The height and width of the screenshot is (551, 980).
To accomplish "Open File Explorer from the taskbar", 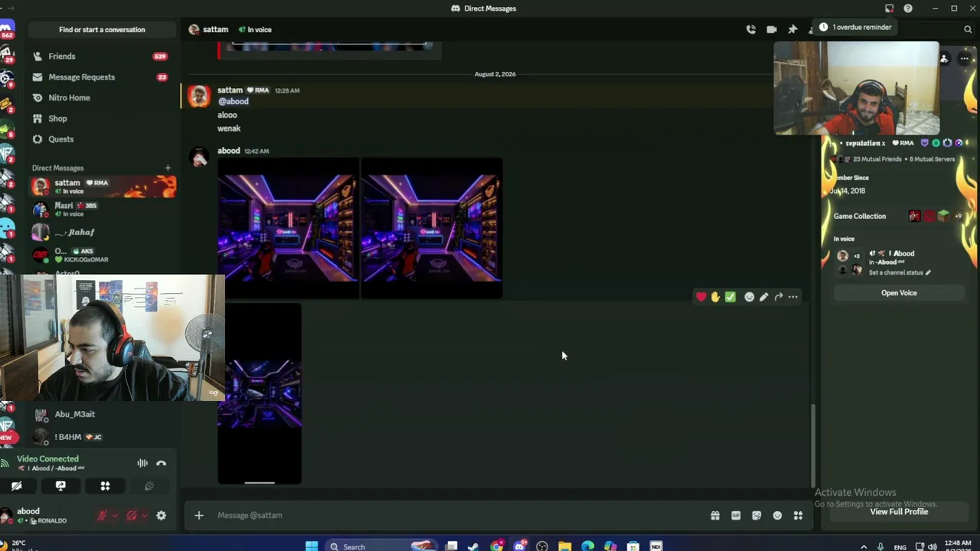I will 564,546.
